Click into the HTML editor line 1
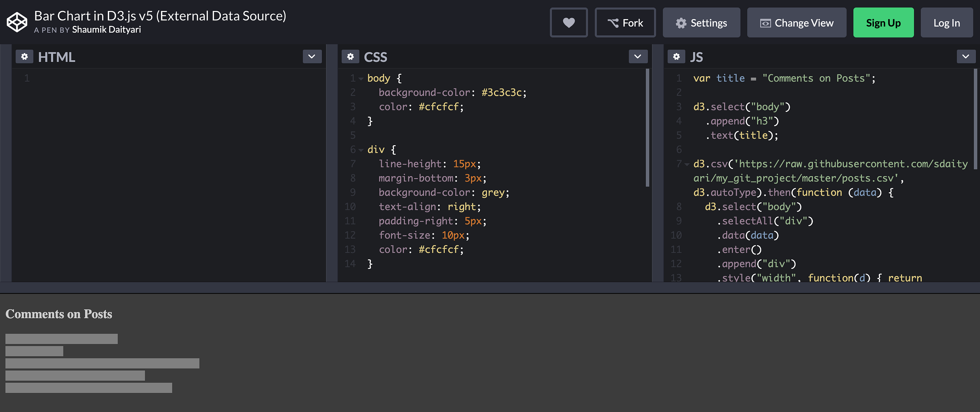Image resolution: width=980 pixels, height=412 pixels. pos(171,78)
